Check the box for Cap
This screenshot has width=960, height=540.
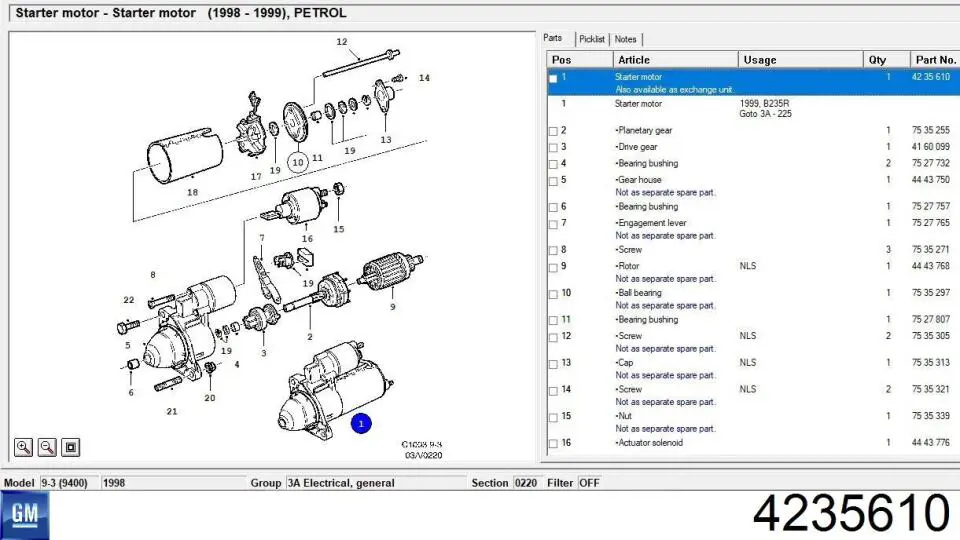point(553,364)
